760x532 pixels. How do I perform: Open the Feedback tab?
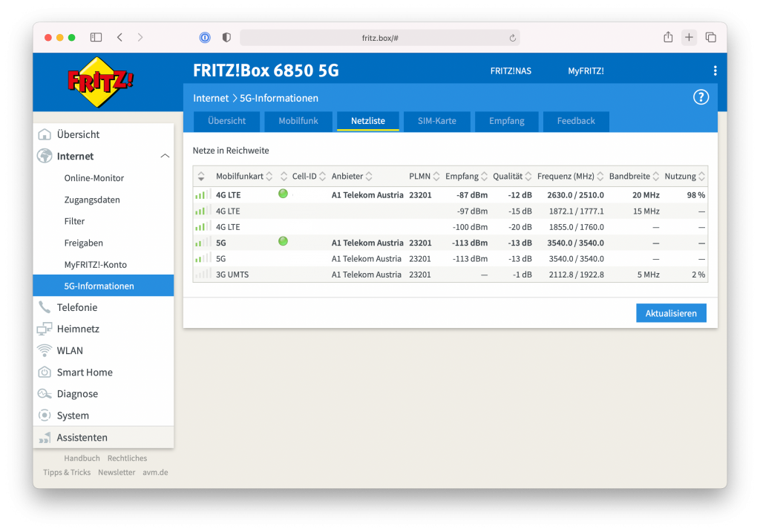(x=576, y=121)
